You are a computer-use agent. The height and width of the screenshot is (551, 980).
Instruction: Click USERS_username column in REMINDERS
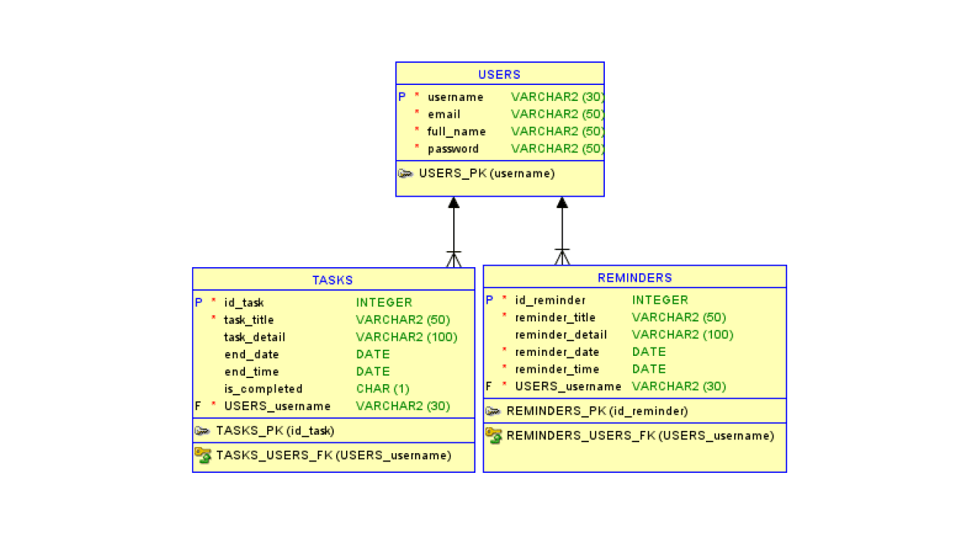[x=568, y=386]
